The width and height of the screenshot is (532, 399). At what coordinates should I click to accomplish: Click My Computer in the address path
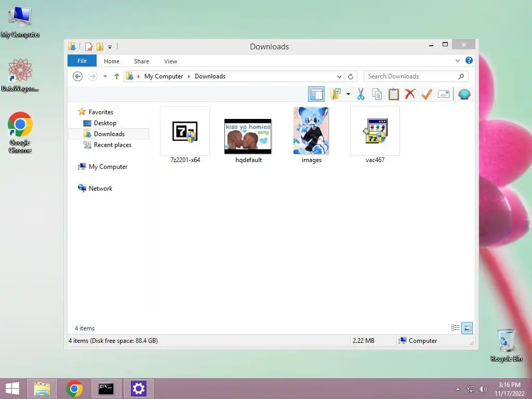point(164,76)
